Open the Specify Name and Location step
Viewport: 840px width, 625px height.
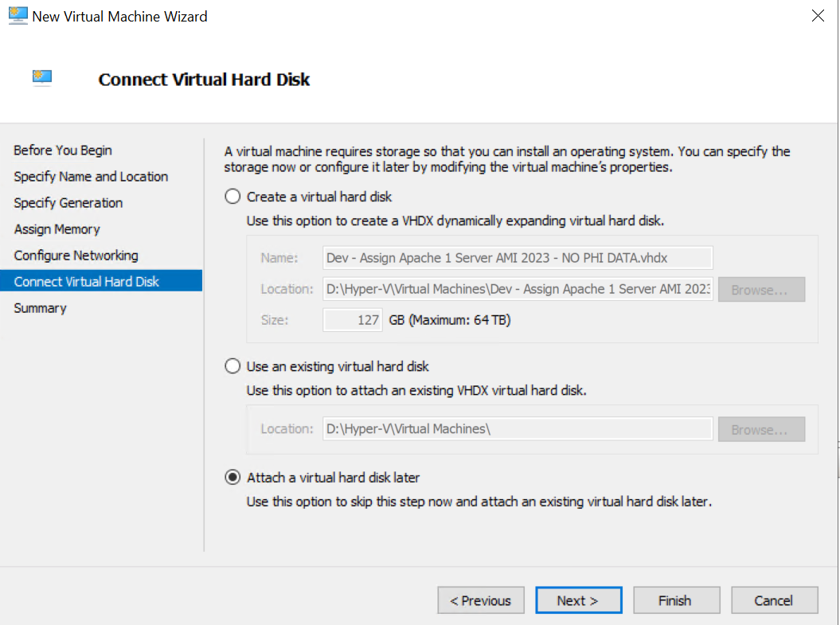point(91,177)
